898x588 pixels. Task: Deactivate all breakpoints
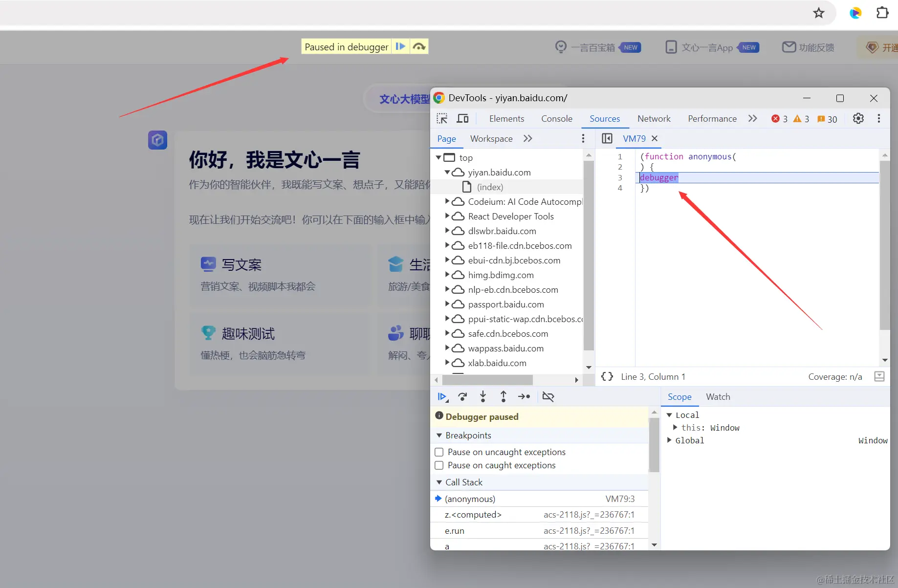click(x=548, y=396)
